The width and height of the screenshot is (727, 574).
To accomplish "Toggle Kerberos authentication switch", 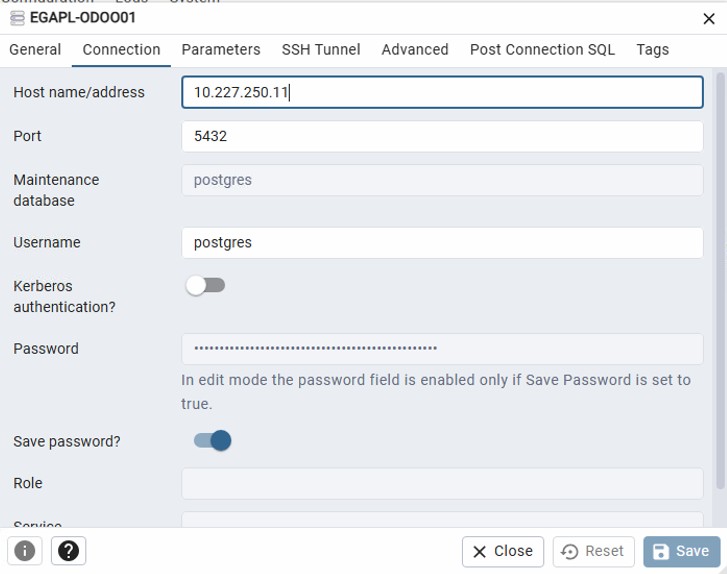I will (206, 286).
